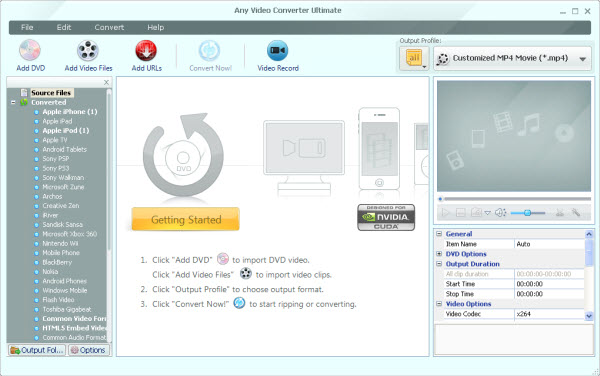Image resolution: width=600 pixels, height=376 pixels.
Task: Select Microsoft Xbox 360 in tree
Action: tap(69, 234)
